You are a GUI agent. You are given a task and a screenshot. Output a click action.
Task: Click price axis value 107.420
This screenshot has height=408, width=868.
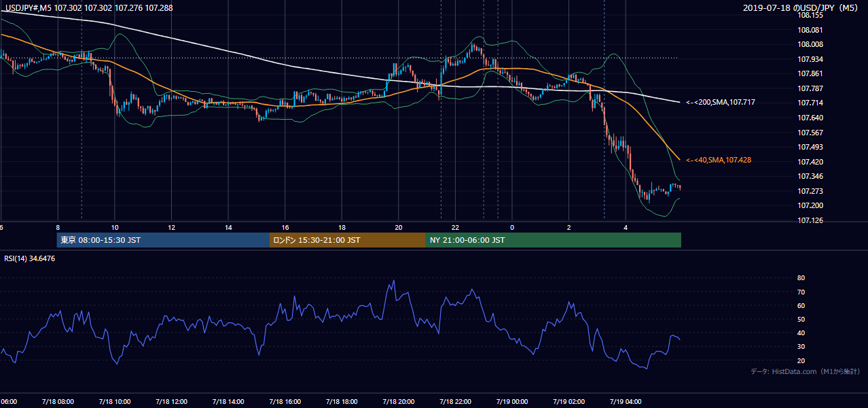(x=810, y=162)
